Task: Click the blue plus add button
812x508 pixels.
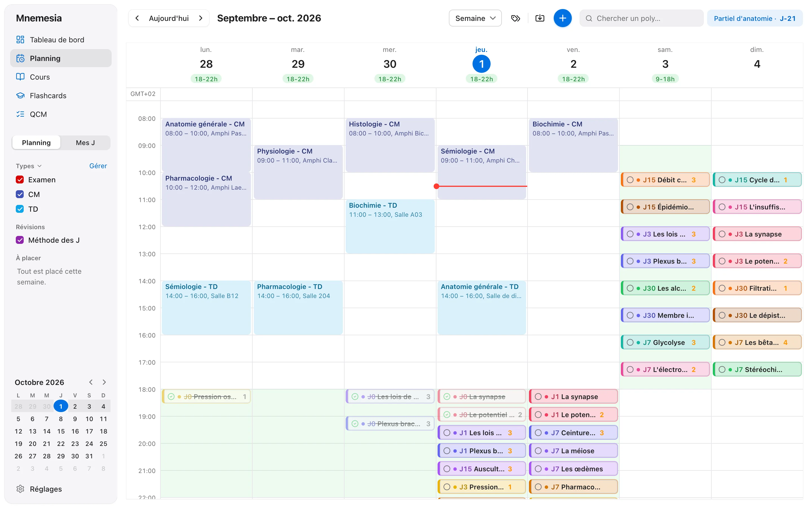Action: coord(562,18)
